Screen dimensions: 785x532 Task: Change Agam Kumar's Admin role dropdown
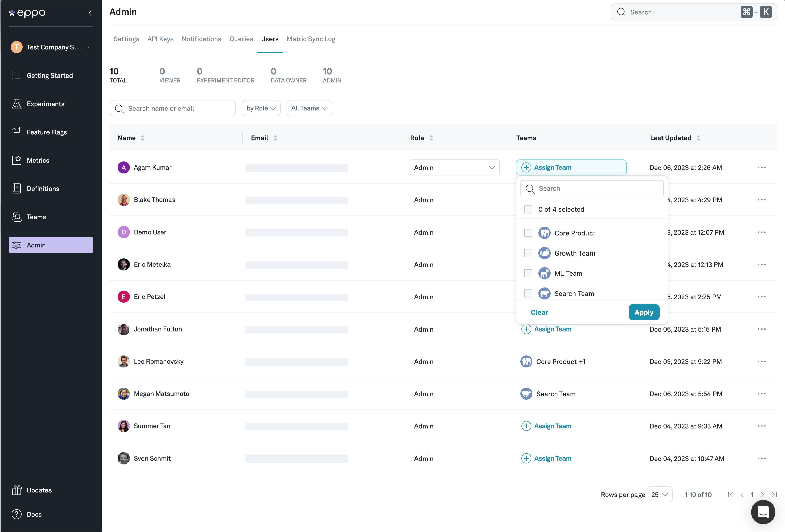point(454,167)
